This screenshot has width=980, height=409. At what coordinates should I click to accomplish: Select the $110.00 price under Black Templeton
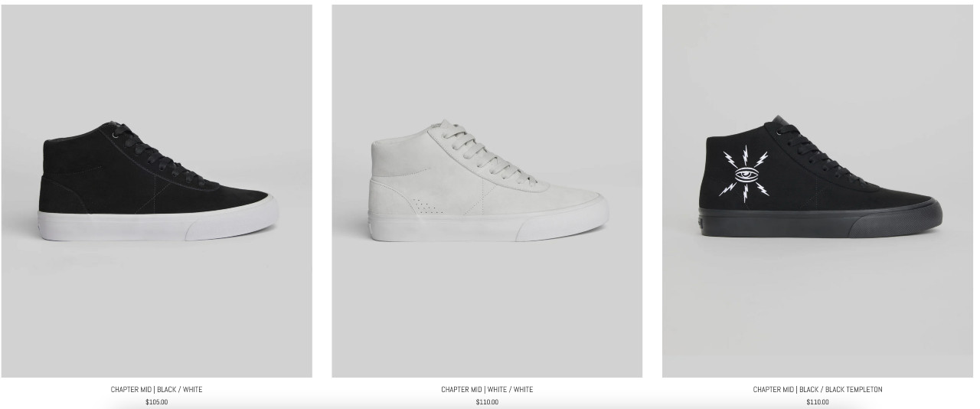click(818, 402)
